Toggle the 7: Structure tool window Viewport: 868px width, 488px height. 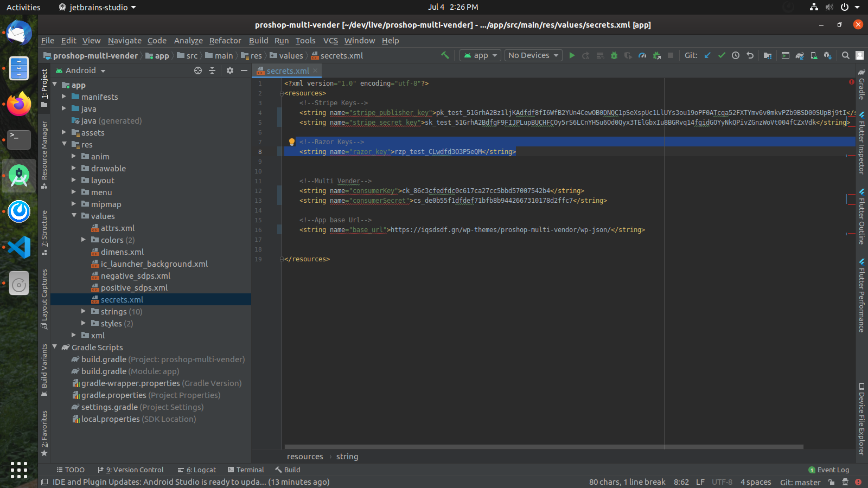tap(44, 233)
